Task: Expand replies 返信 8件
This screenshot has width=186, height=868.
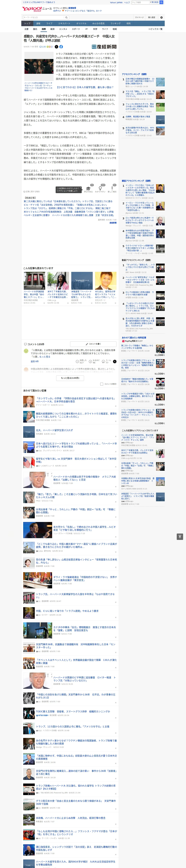Action: (34, 361)
